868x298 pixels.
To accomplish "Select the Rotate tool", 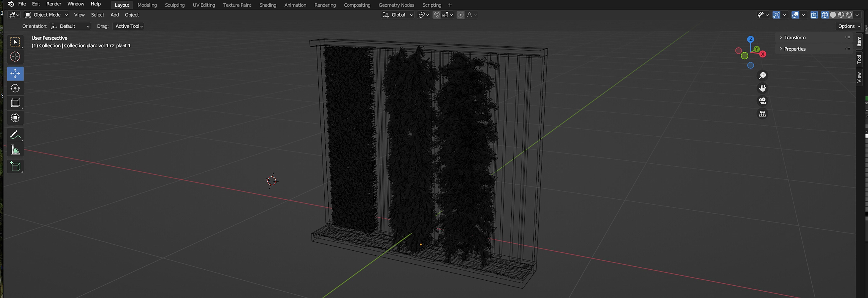I will (15, 88).
